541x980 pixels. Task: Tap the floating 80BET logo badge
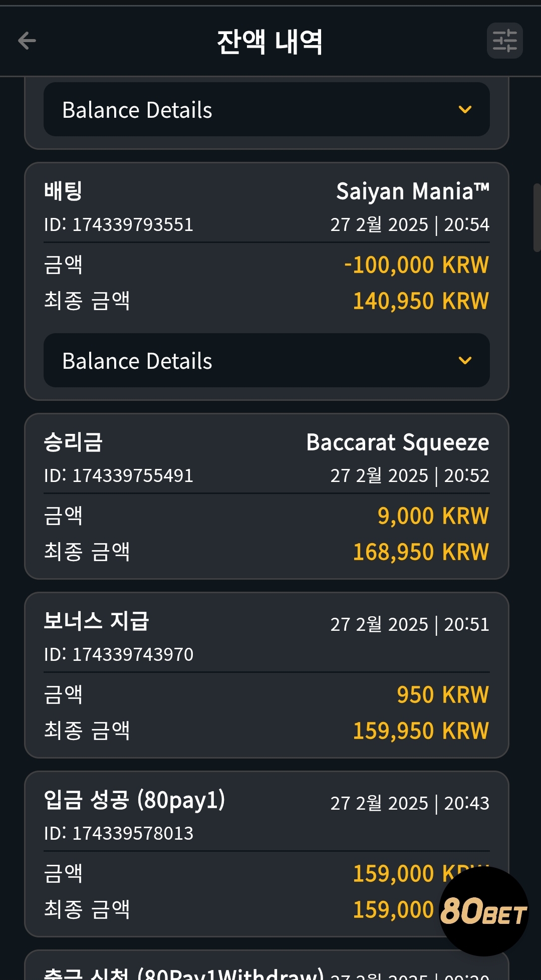point(484,911)
